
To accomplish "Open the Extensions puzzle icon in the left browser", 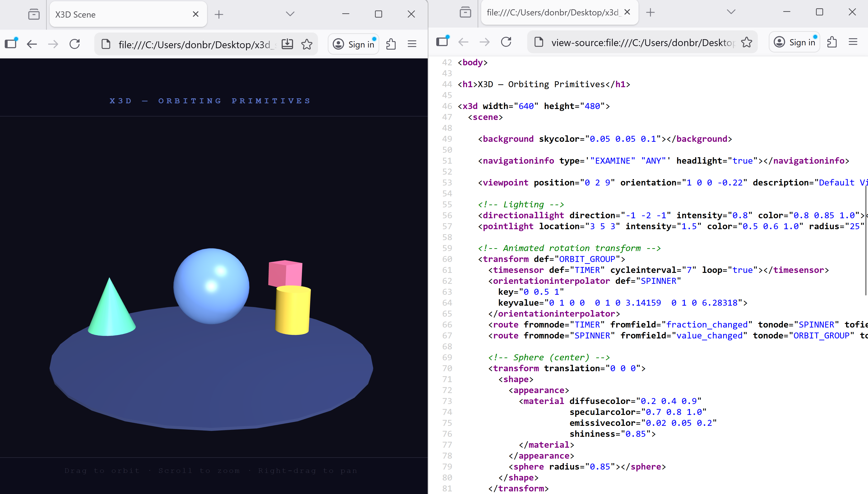I will pos(391,44).
